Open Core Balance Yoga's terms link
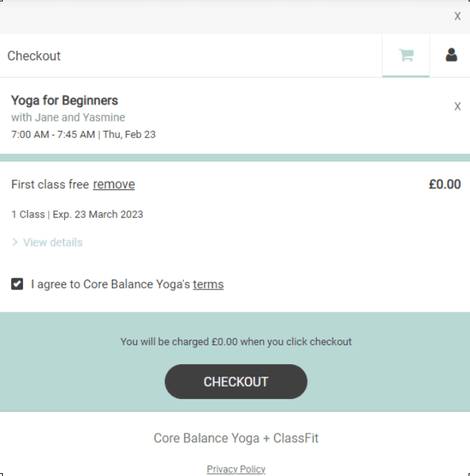Image resolution: width=470 pixels, height=476 pixels. [208, 284]
